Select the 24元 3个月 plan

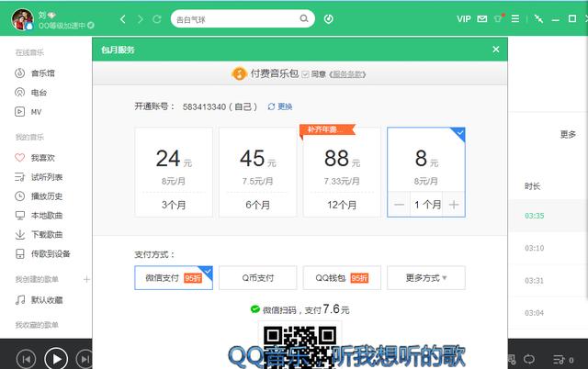click(174, 173)
